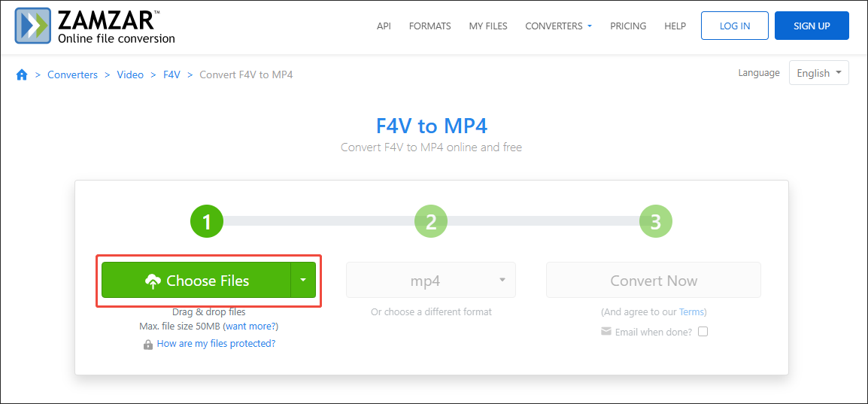Click the Log In button

coord(735,26)
